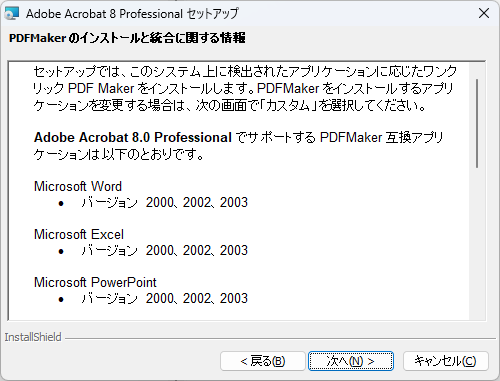500x381 pixels.
Task: Click the first paragraph starting セットアップでは
Action: click(245, 88)
